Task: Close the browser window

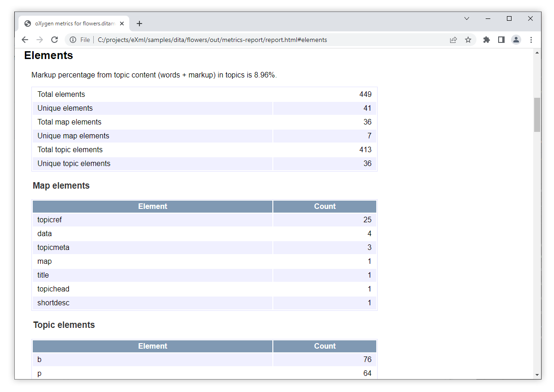Action: (530, 18)
